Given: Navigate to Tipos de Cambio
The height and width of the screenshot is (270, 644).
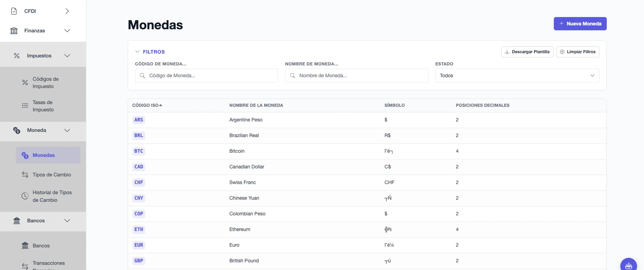Looking at the screenshot, I should pyautogui.click(x=48, y=175).
